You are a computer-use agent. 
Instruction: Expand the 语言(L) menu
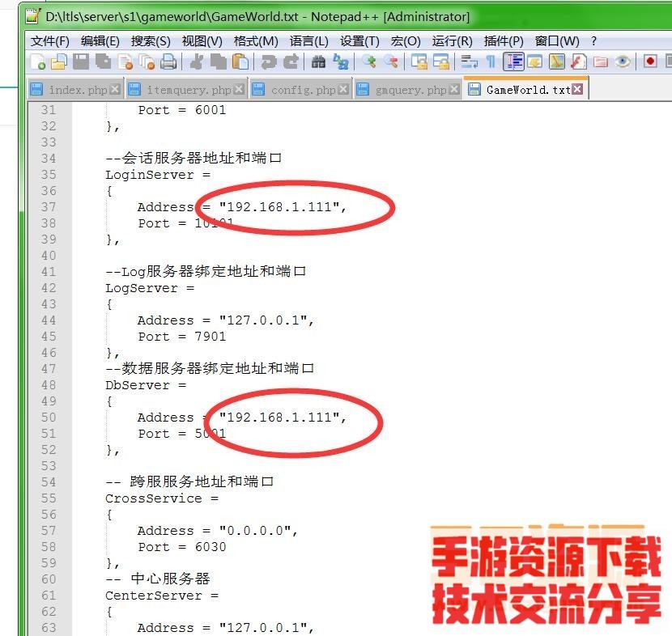tap(309, 40)
